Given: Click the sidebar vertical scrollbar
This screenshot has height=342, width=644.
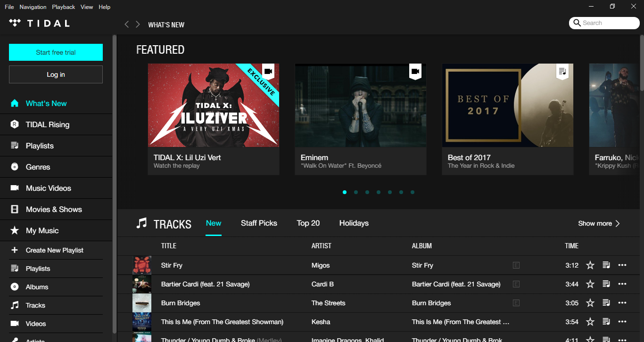Looking at the screenshot, I should coord(115,184).
